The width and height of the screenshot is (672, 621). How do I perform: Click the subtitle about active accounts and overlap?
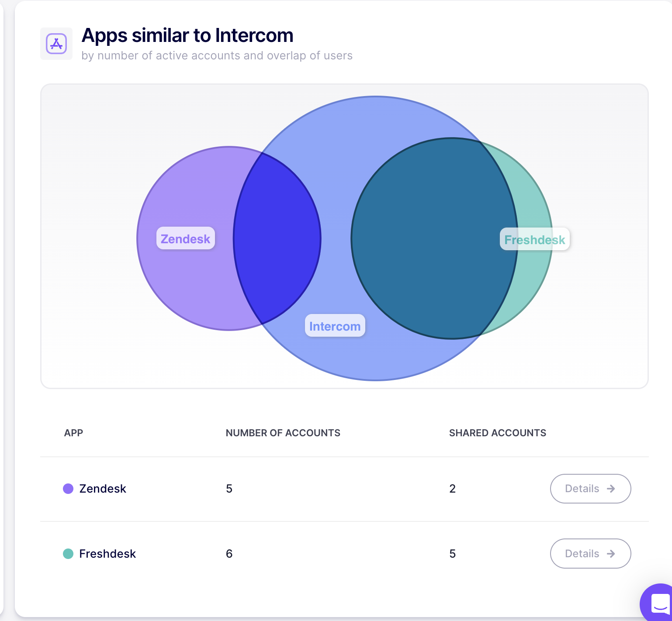(217, 56)
